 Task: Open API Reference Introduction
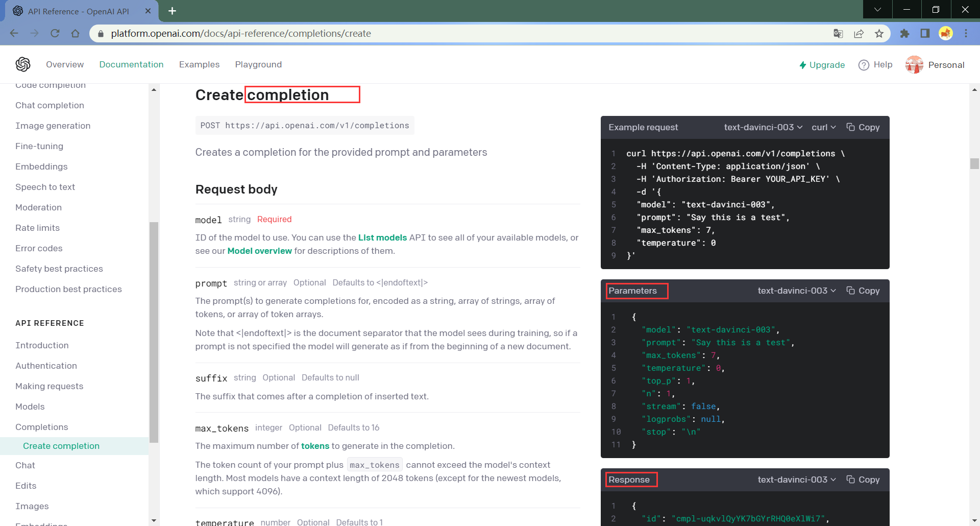coord(42,345)
